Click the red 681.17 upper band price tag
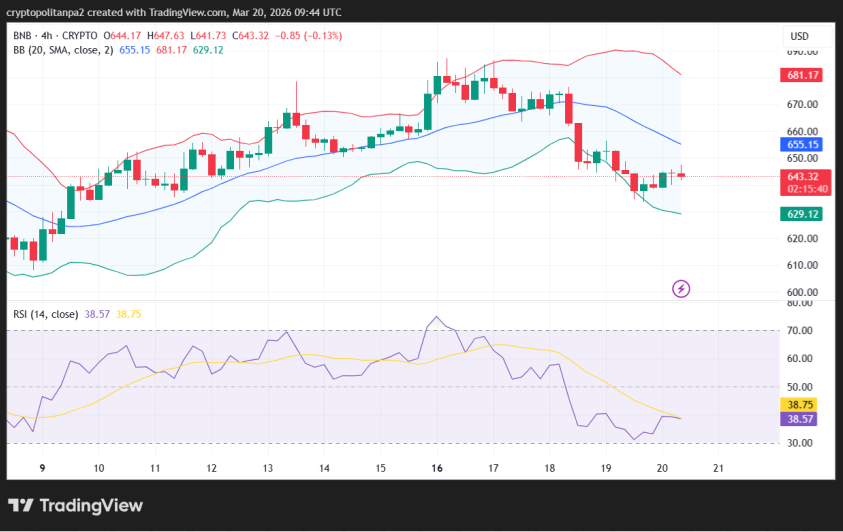The image size is (843, 532). [x=803, y=75]
